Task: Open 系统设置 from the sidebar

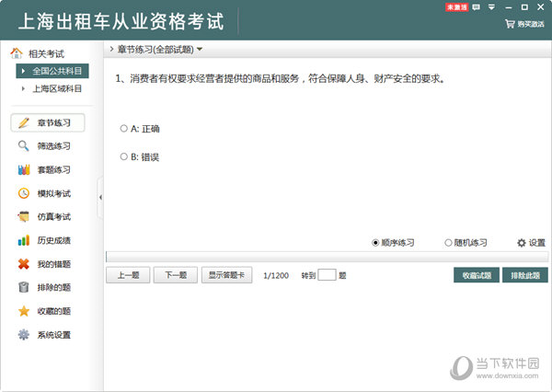Action: coord(52,335)
